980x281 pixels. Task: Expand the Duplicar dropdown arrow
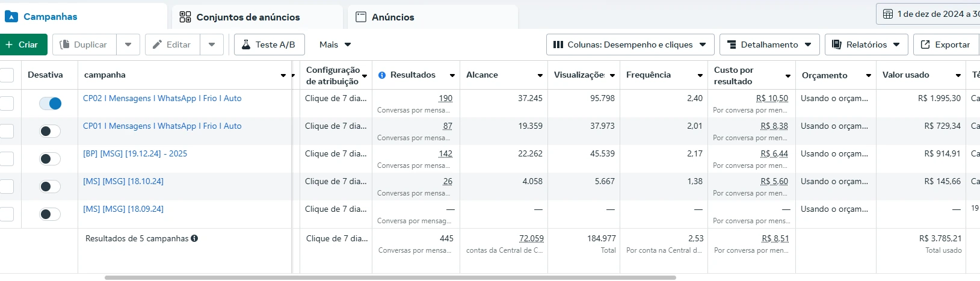tap(128, 45)
